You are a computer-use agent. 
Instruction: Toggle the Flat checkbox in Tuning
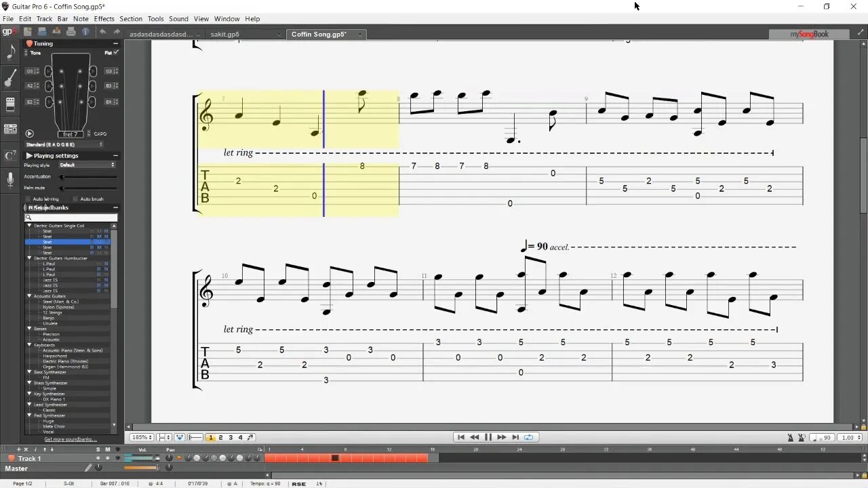pos(116,52)
